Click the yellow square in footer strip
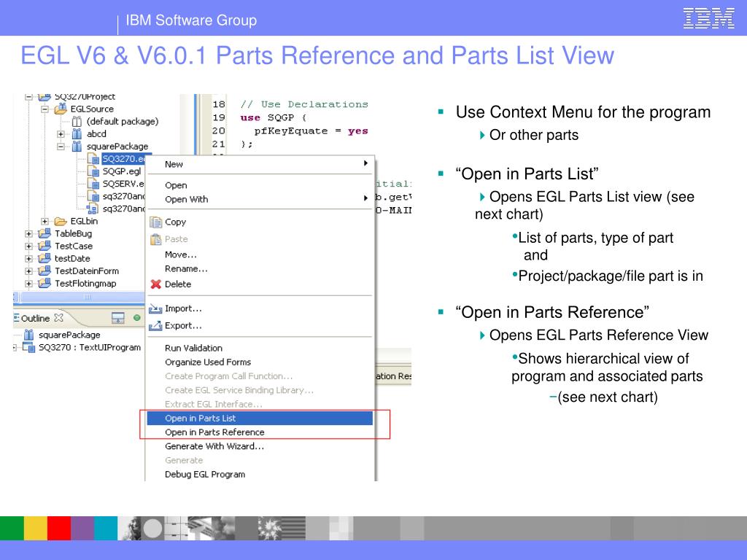Image resolution: width=747 pixels, height=560 pixels. pyautogui.click(x=36, y=529)
